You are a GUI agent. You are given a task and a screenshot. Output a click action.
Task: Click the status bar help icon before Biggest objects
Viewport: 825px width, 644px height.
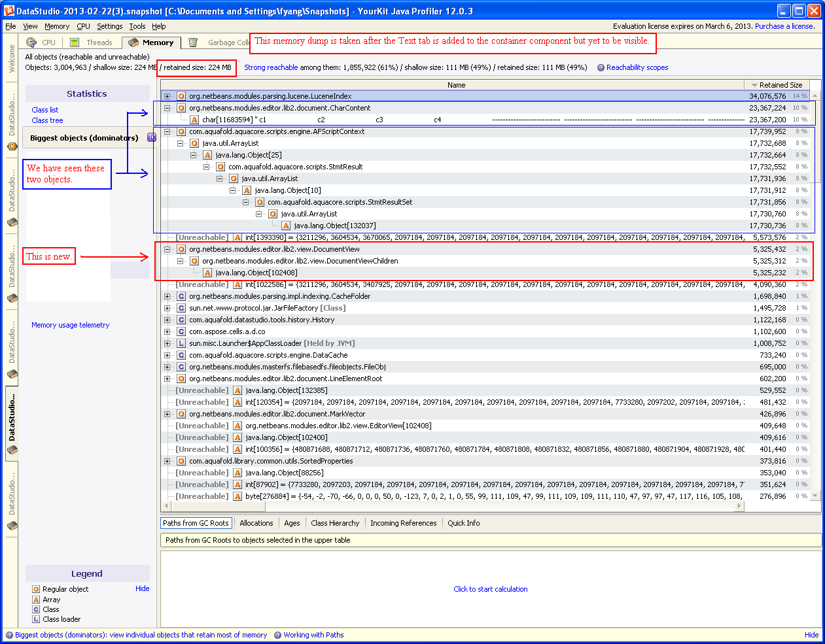point(9,635)
